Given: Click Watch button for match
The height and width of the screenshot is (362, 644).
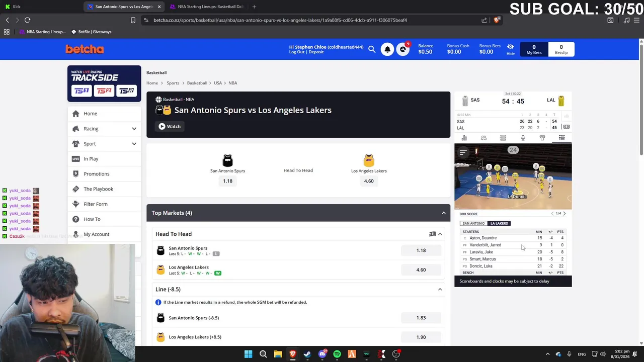Looking at the screenshot, I should point(170,126).
